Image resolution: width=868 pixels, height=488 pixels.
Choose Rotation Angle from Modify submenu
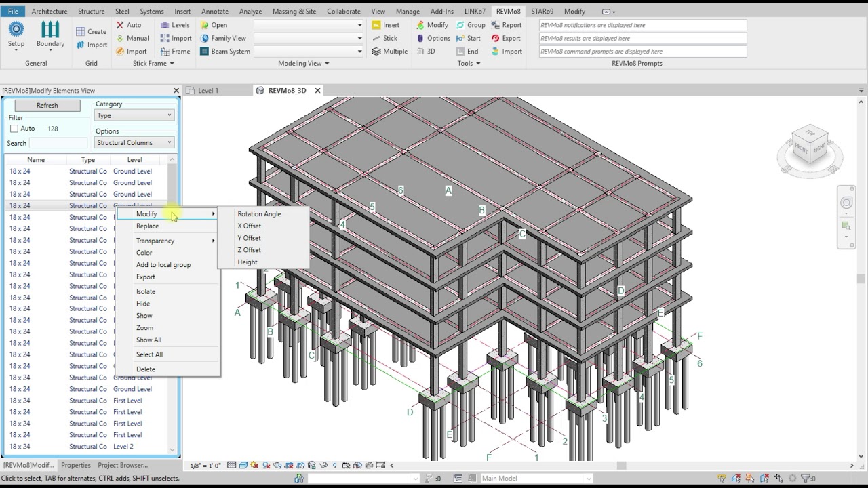click(259, 213)
